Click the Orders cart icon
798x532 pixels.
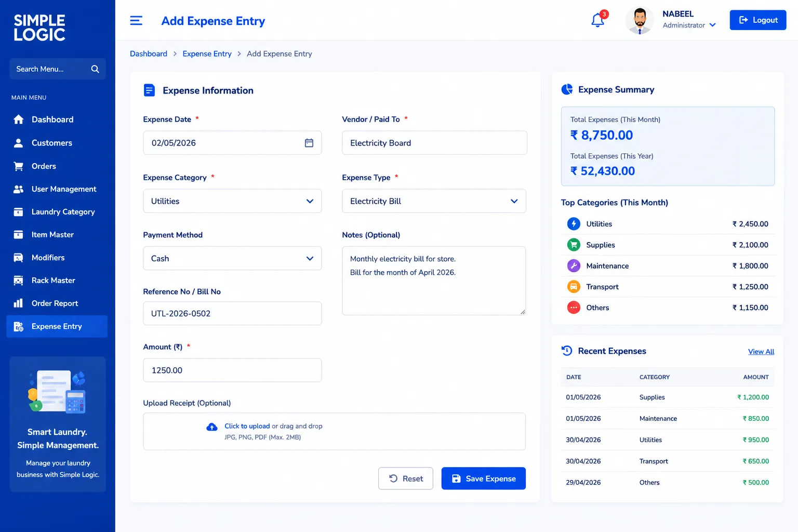point(19,166)
